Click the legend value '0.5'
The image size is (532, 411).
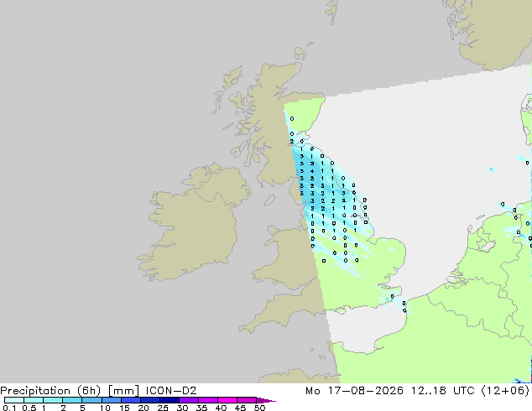[29, 408]
